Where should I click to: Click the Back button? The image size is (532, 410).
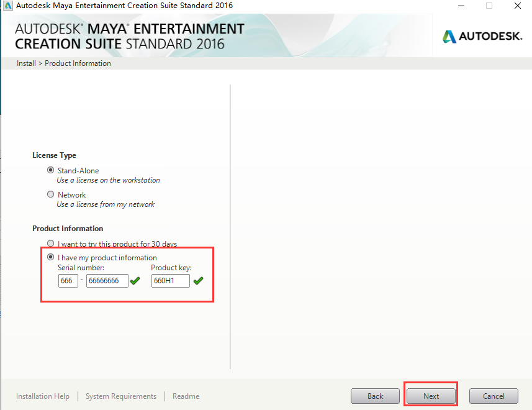375,396
